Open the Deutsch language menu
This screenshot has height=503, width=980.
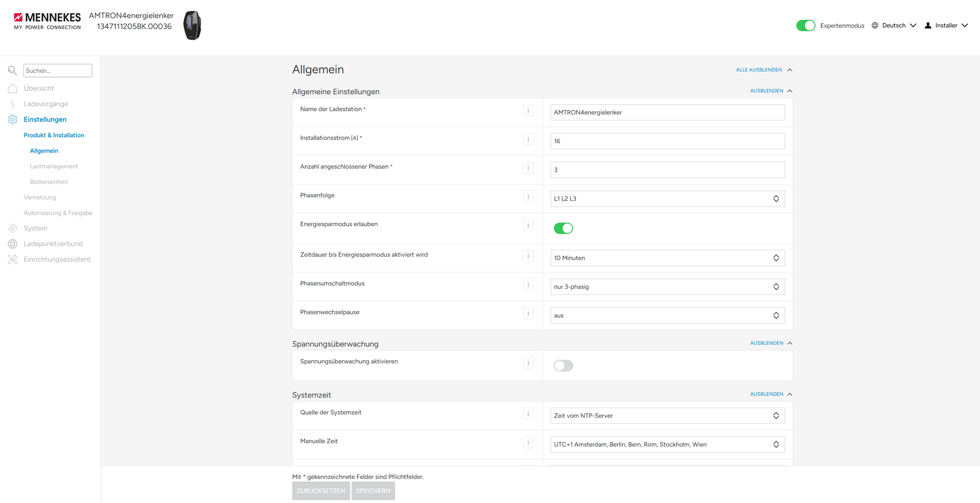[894, 26]
